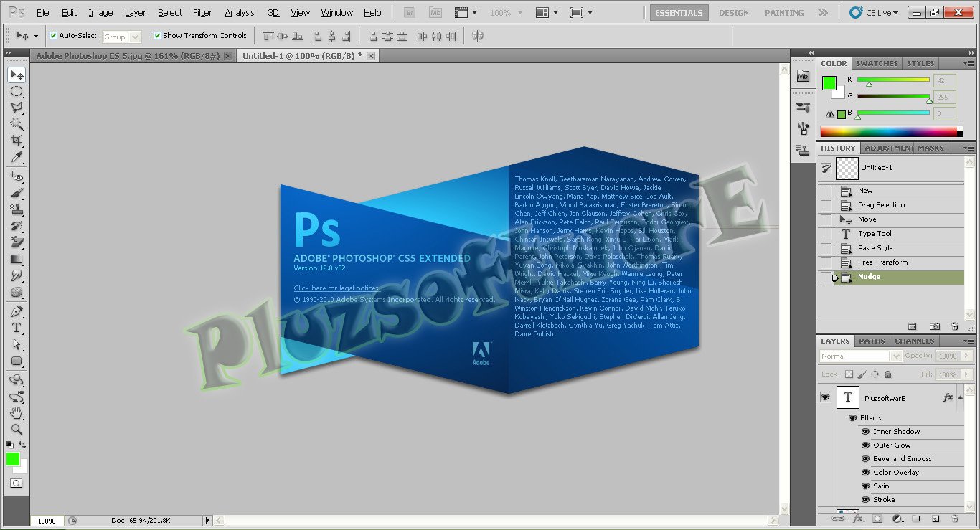Open the layer blend mode Normal dropdown

coord(860,356)
